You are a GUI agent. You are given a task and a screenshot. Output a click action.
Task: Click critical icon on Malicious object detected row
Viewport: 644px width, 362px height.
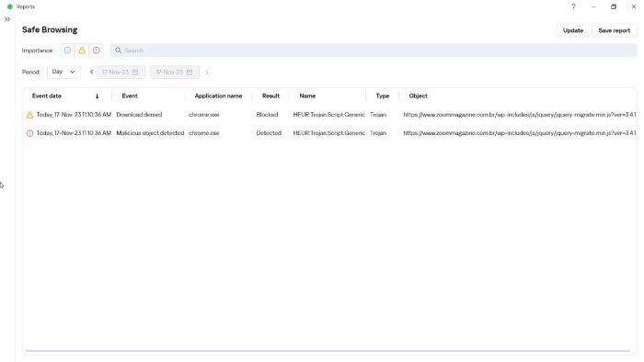tap(29, 133)
